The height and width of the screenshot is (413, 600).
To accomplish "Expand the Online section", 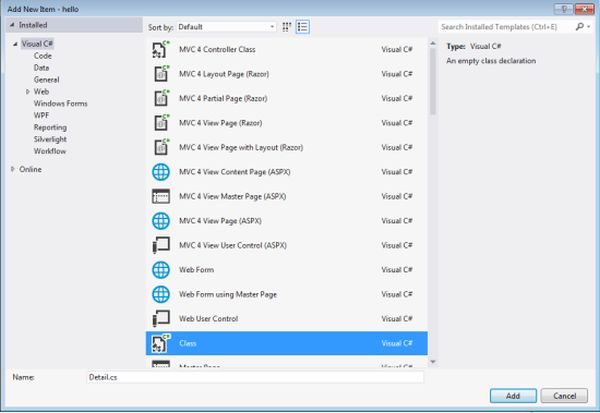I will (13, 169).
